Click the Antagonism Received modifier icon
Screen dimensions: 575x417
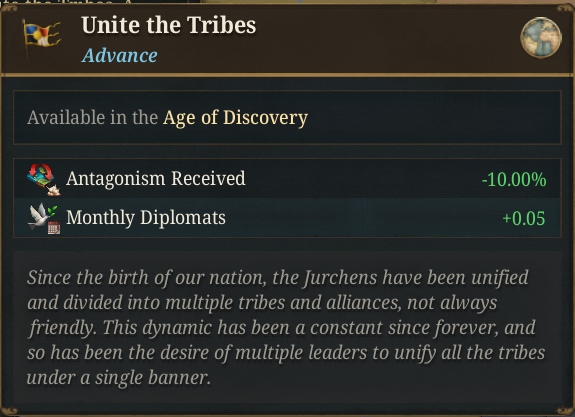44,179
